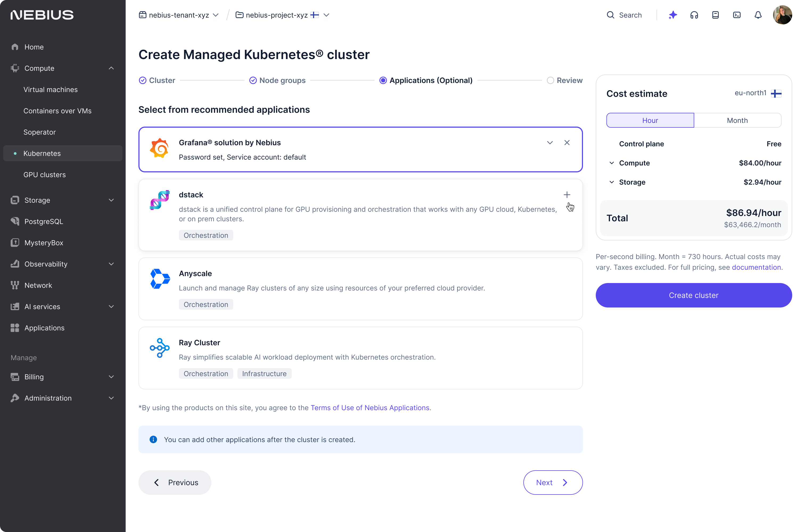Expand the Storage sidebar section
Viewport: 805px width, 532px height.
pos(111,200)
